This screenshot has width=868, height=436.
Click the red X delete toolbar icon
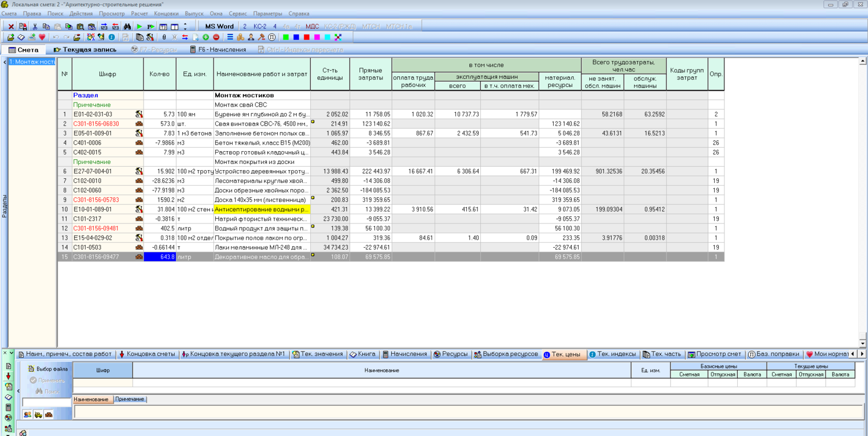click(11, 27)
